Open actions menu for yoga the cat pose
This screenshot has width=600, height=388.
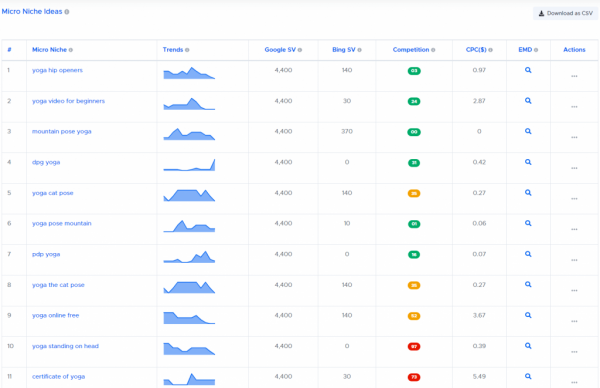(574, 290)
